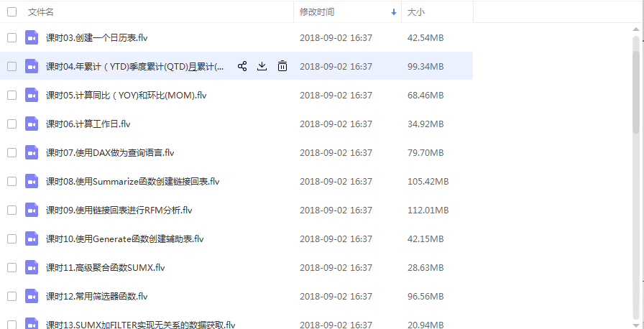644x329 pixels.
Task: Click the video icon for 课时12.常用筛选器函数.flv
Action: [x=32, y=296]
